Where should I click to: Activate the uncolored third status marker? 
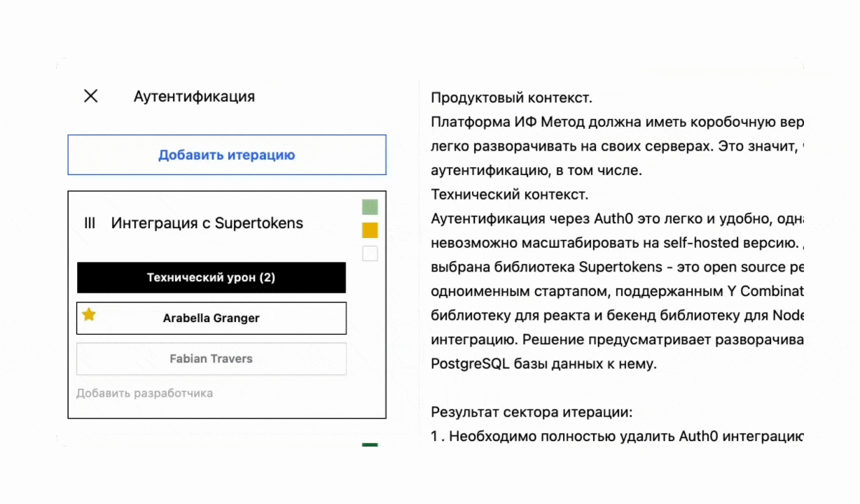pos(369,253)
